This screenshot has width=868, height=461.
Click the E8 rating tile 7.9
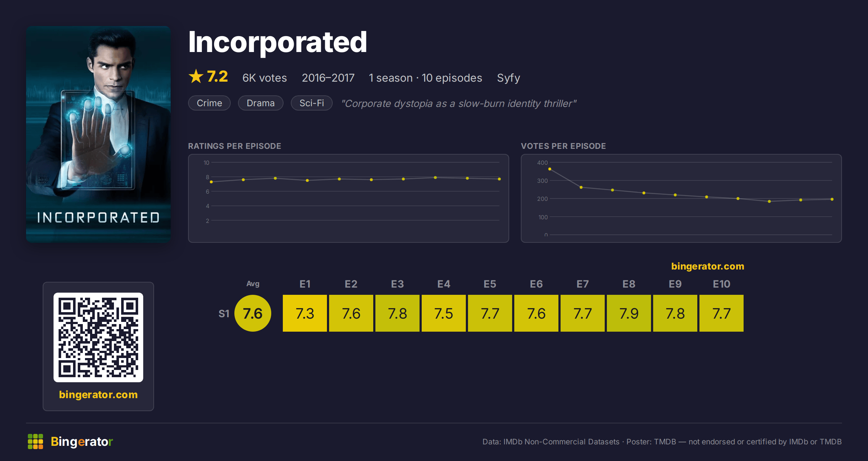coord(629,313)
